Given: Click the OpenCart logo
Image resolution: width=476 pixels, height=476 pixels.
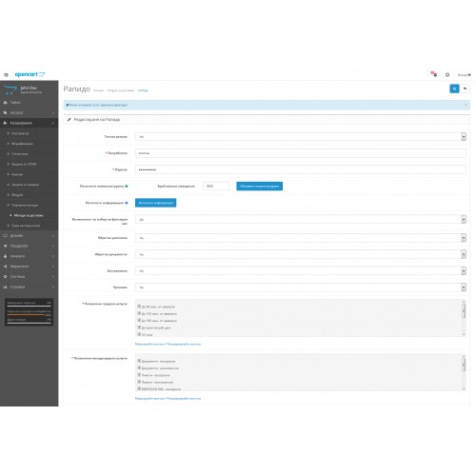Looking at the screenshot, I should pos(30,74).
